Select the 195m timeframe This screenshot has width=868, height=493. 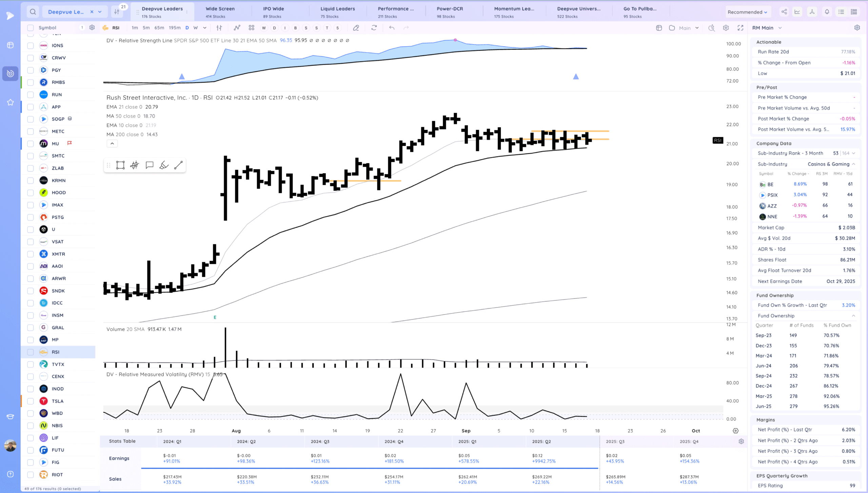point(175,28)
